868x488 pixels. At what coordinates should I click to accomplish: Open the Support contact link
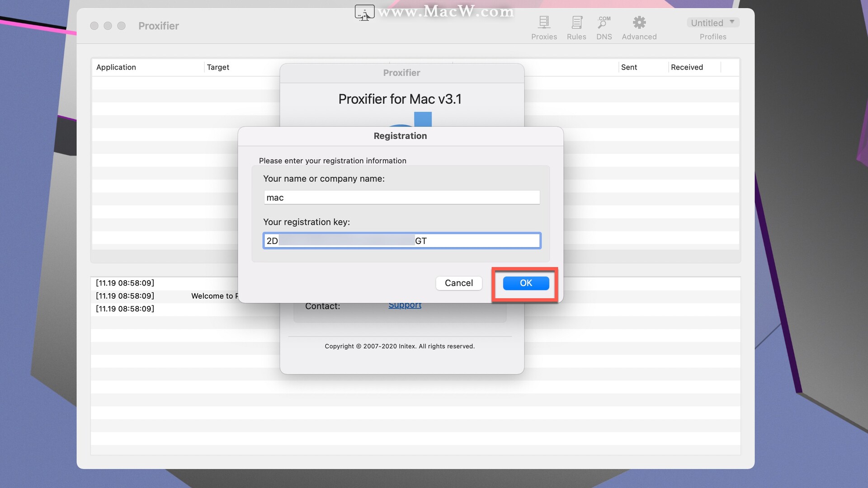click(x=404, y=305)
